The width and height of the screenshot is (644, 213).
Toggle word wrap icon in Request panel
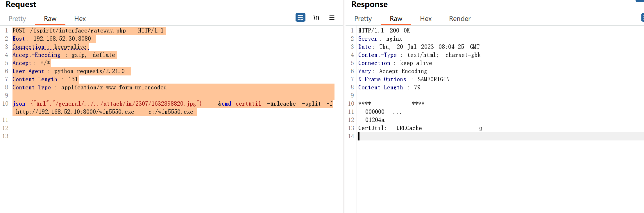[300, 18]
